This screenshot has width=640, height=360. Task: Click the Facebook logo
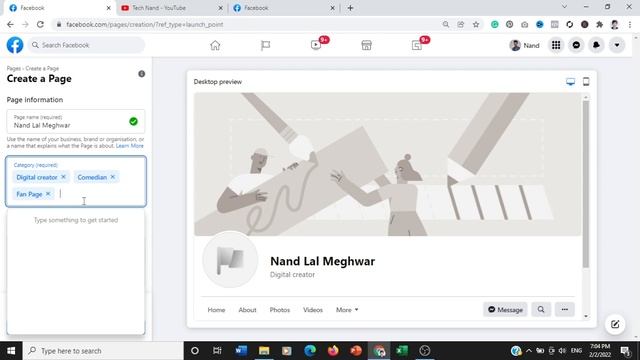15,45
